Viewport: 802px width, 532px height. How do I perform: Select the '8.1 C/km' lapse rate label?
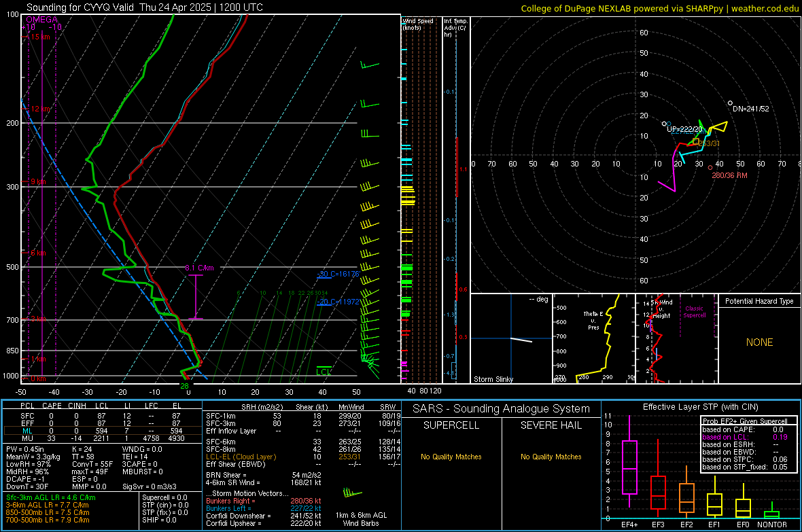pyautogui.click(x=199, y=268)
